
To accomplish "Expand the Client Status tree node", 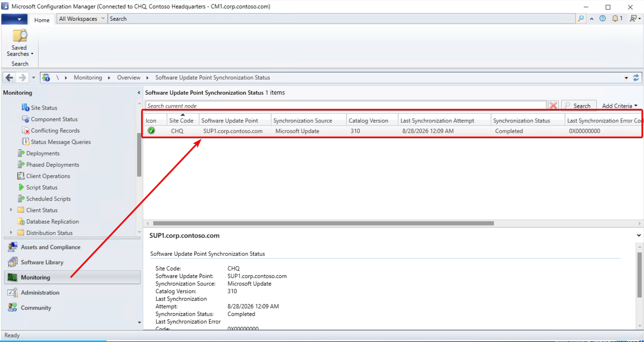I will point(11,210).
